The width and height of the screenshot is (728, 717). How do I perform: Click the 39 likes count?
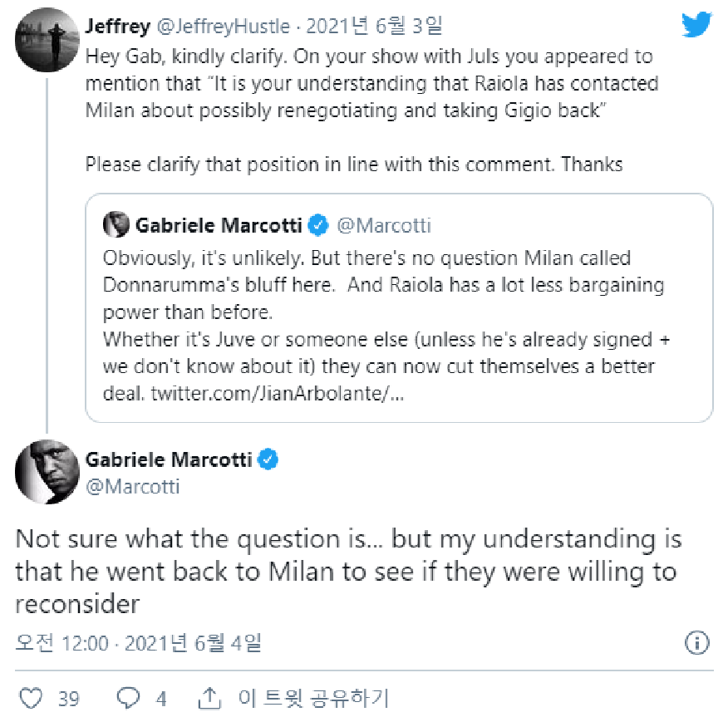coord(69,698)
